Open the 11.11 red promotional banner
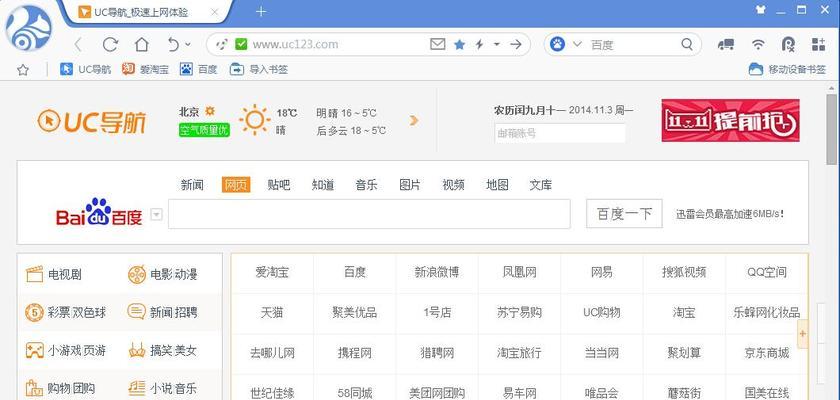Screen dimensions: 840x400 tap(730, 120)
